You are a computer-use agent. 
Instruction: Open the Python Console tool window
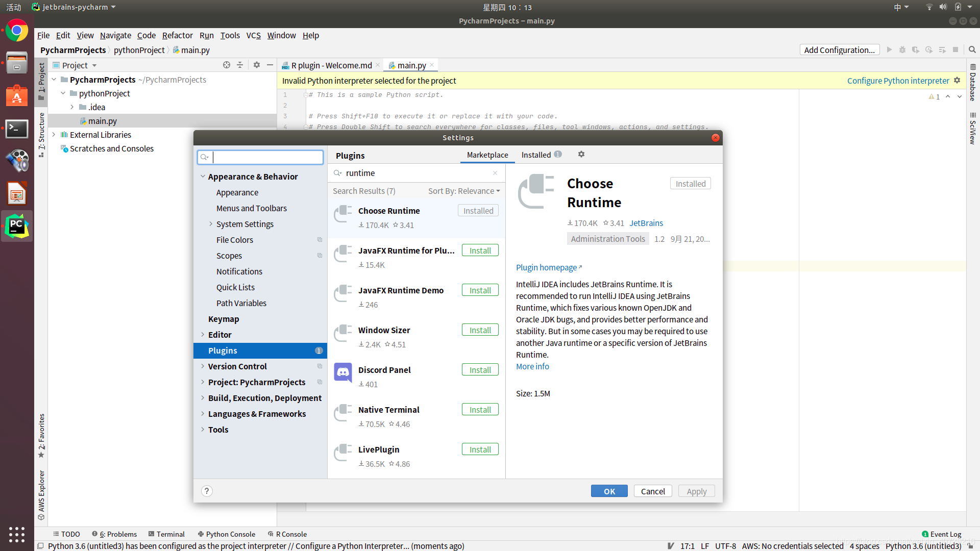pyautogui.click(x=227, y=534)
